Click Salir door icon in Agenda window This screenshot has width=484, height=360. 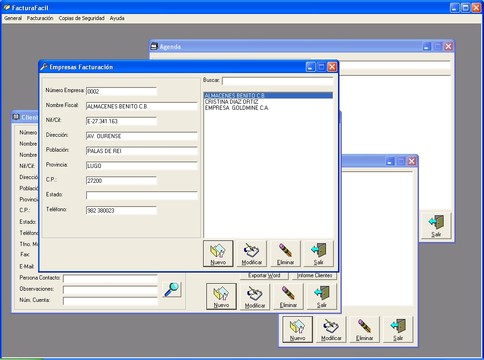click(436, 225)
